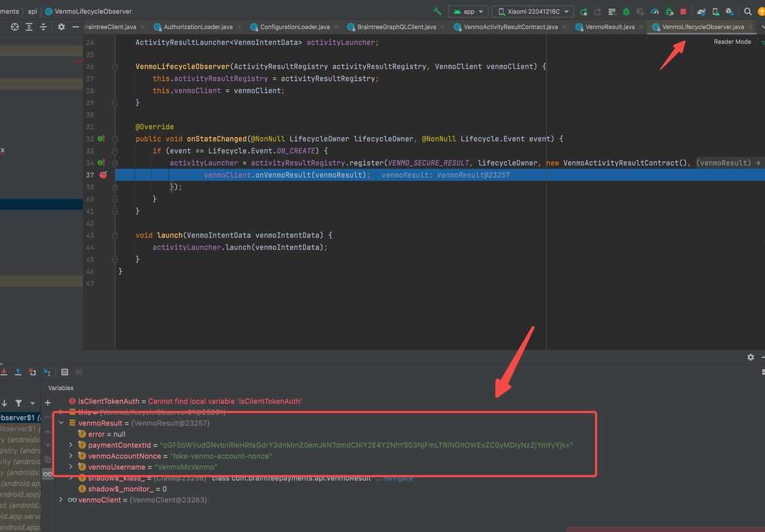The width and height of the screenshot is (765, 532).
Task: Click the Navigate link for shadow$_klass_
Action: pyautogui.click(x=398, y=478)
